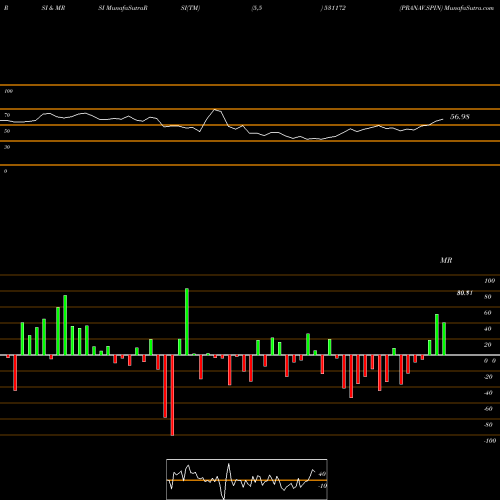Click the 30 RSI axis label

pos(7,147)
